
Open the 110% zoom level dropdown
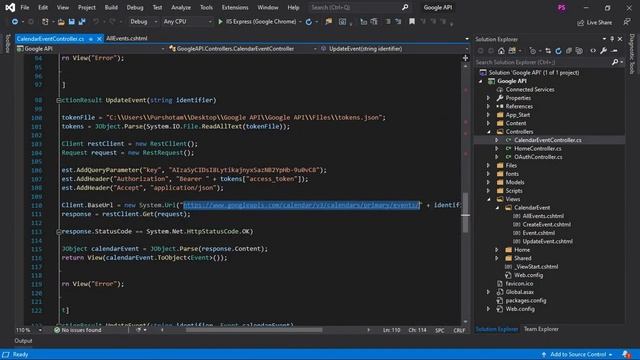(40, 330)
